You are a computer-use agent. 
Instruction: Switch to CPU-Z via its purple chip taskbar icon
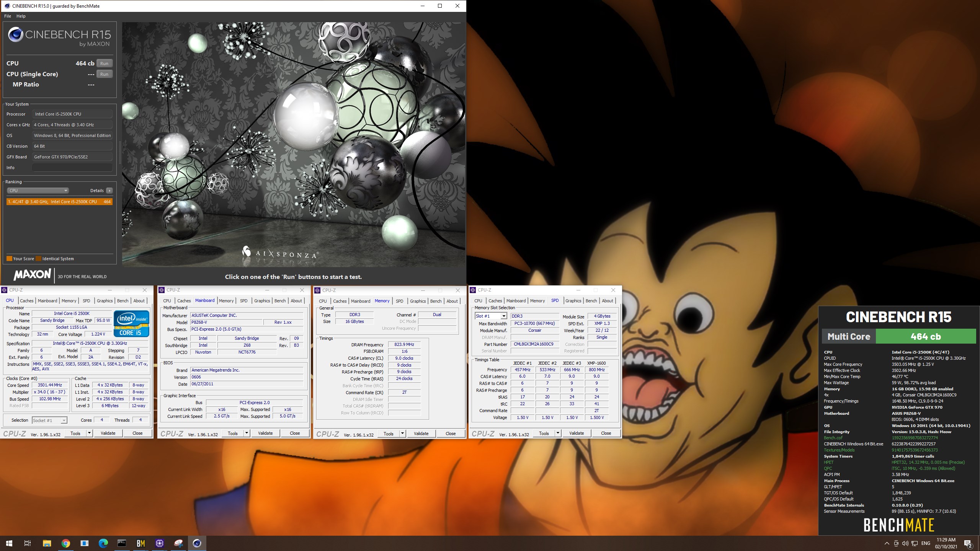[160, 543]
